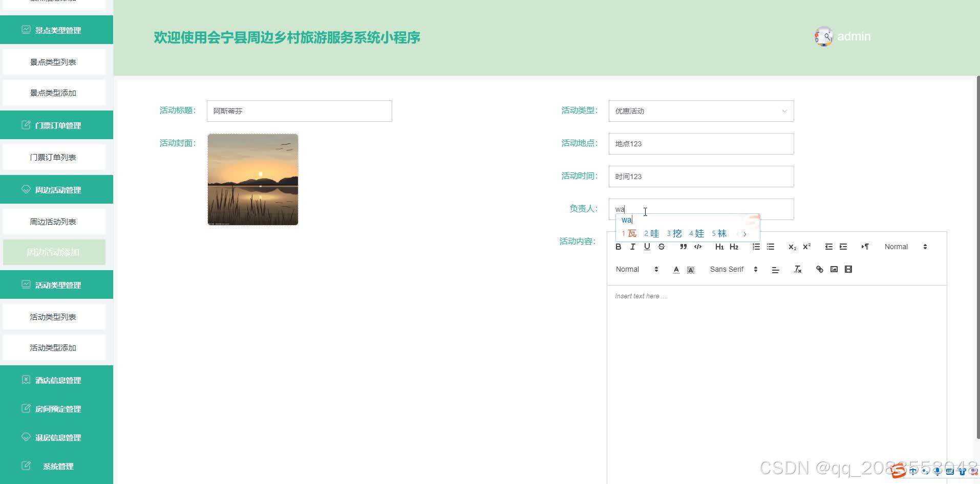This screenshot has height=484, width=980.
Task: Apply the H1 heading style
Action: point(719,247)
